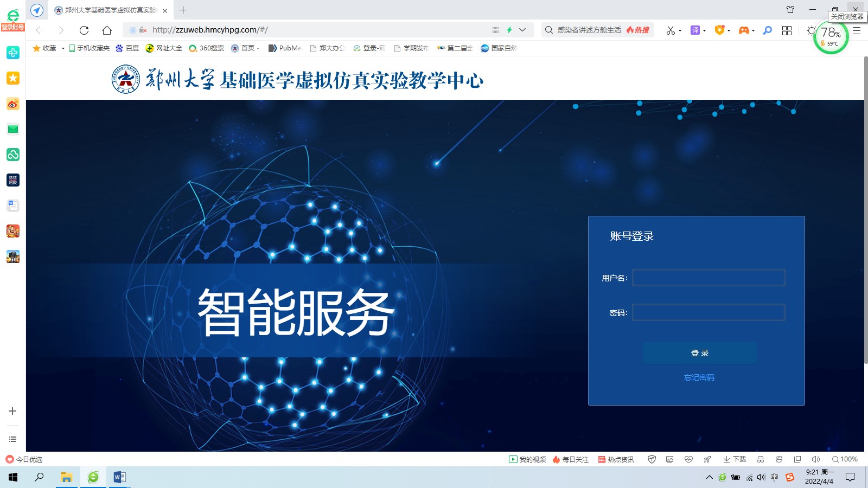
Task: Open the 学期发布 bookmark
Action: (x=411, y=48)
